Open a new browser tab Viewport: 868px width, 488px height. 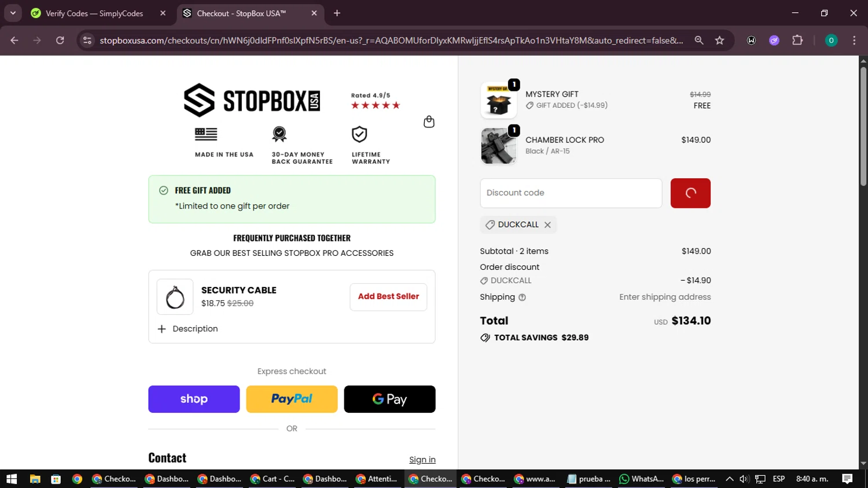[337, 13]
